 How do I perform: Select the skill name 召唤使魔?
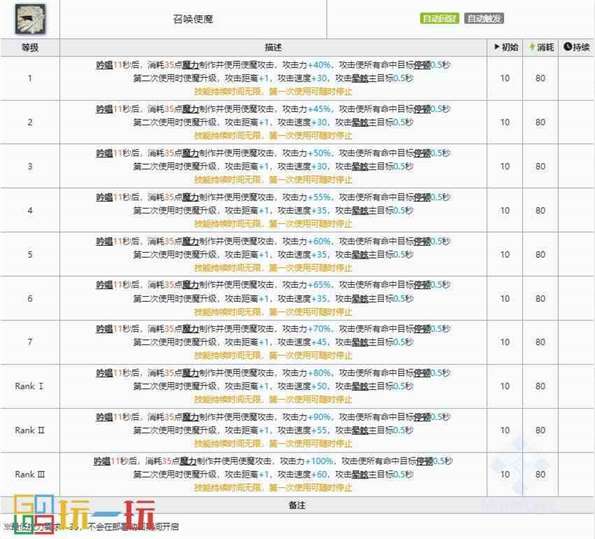pos(193,19)
